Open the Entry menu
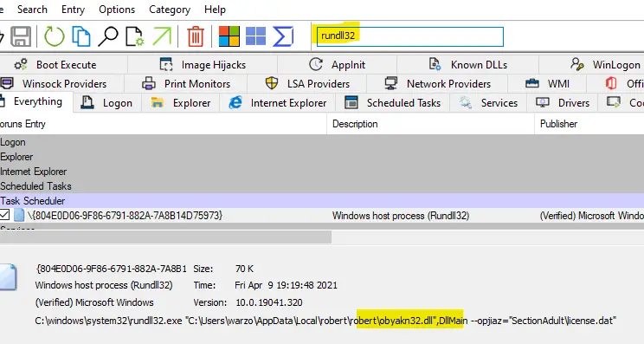644x344 pixels. tap(73, 10)
